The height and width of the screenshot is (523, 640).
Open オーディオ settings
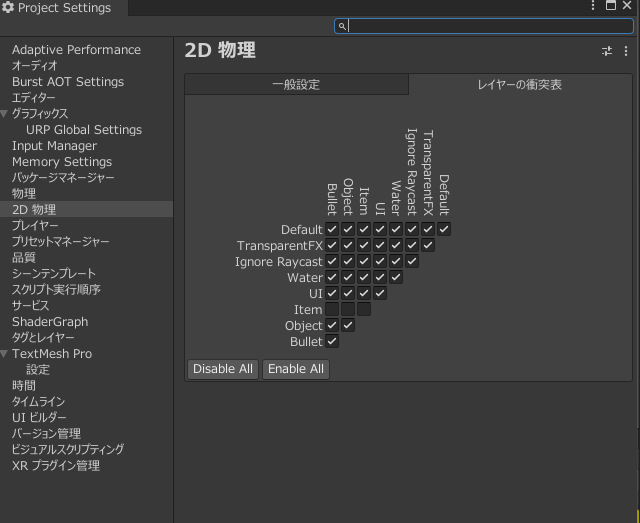click(35, 66)
